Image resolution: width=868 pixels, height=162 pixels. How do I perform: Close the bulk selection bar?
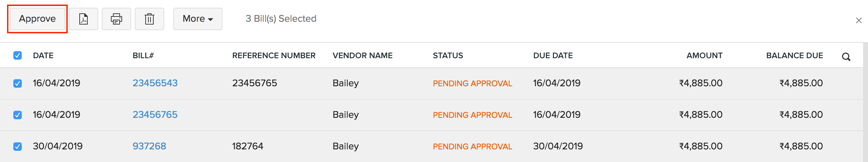pyautogui.click(x=859, y=20)
